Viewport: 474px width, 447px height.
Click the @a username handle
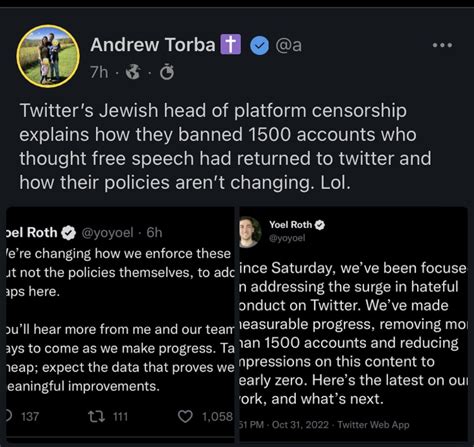[289, 45]
